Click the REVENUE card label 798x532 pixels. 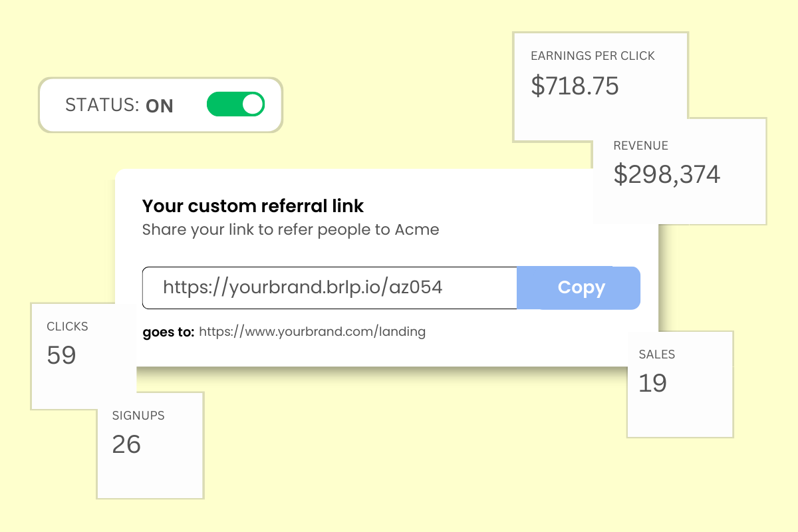click(640, 146)
